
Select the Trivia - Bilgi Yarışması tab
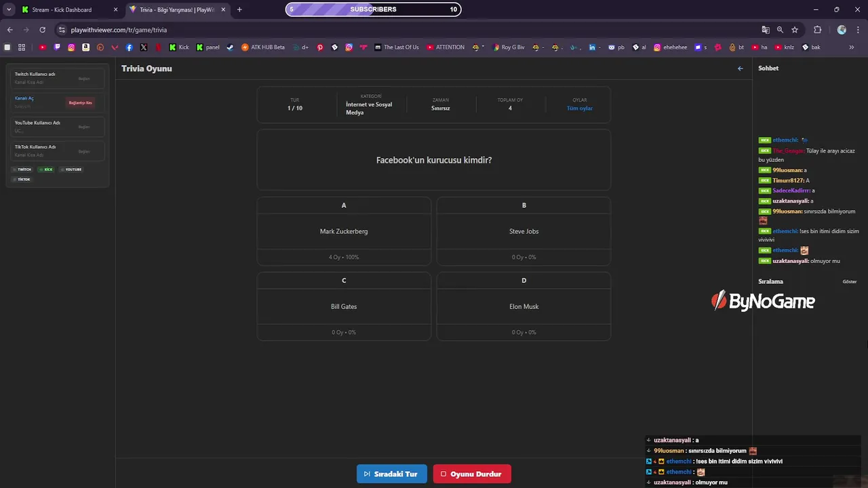pyautogui.click(x=177, y=9)
